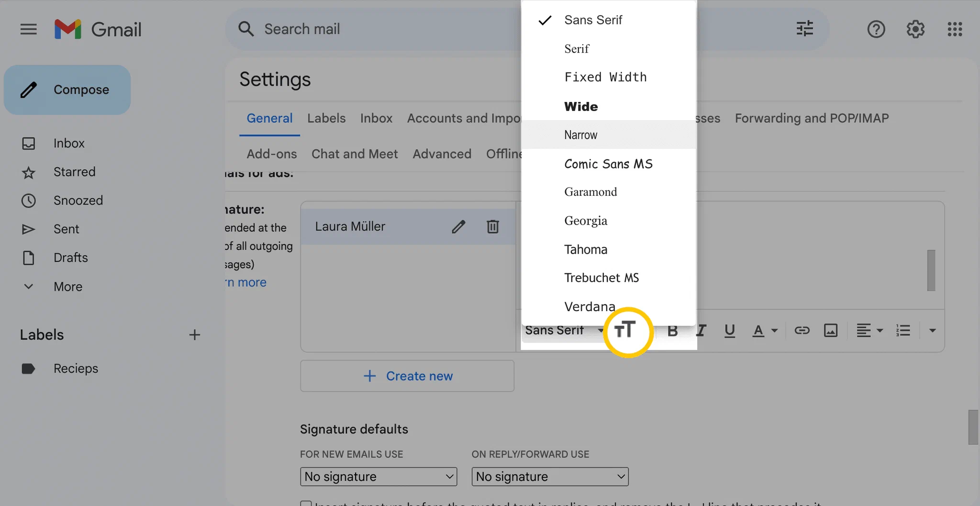The image size is (980, 506).
Task: Click the Sans Serif font selector
Action: [564, 330]
